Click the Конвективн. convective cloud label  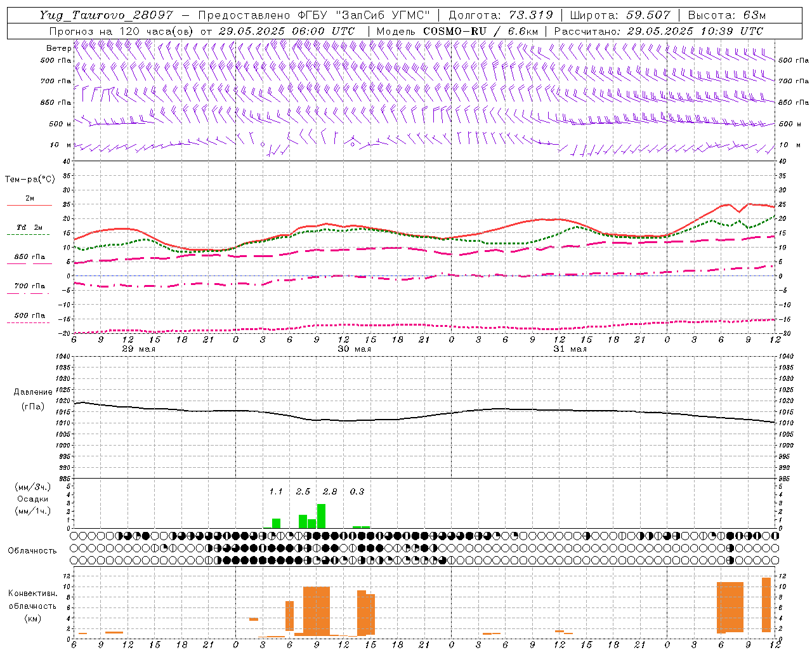[33, 594]
